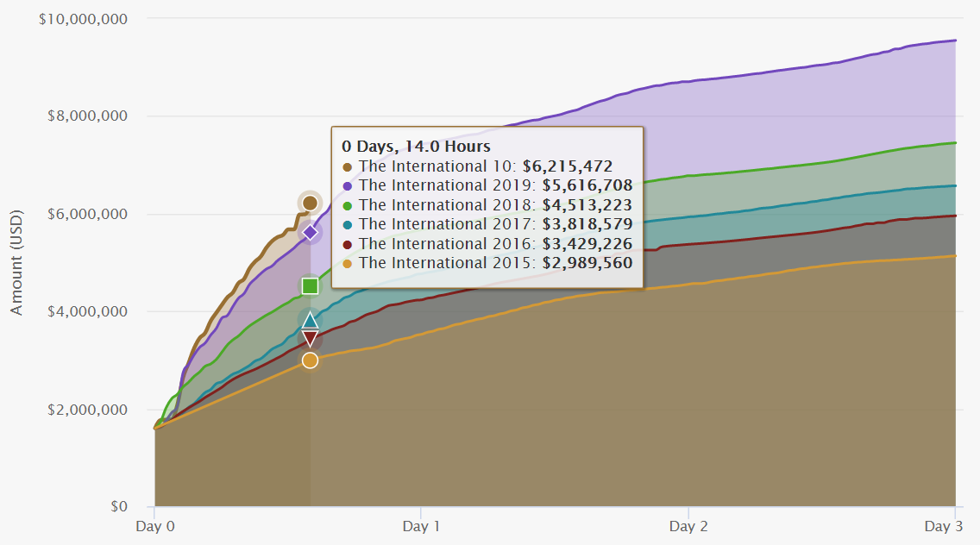
Task: Click the brown circle marker for The International 10
Action: point(310,204)
